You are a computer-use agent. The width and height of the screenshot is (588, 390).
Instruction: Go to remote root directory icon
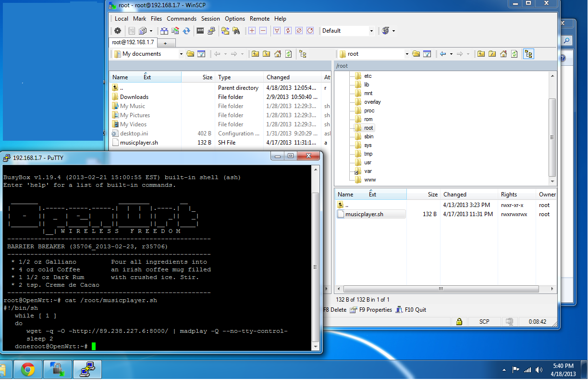tap(492, 54)
